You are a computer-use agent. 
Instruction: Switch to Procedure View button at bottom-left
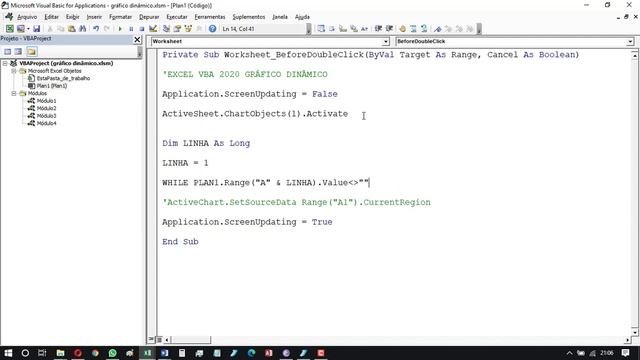tap(151, 339)
